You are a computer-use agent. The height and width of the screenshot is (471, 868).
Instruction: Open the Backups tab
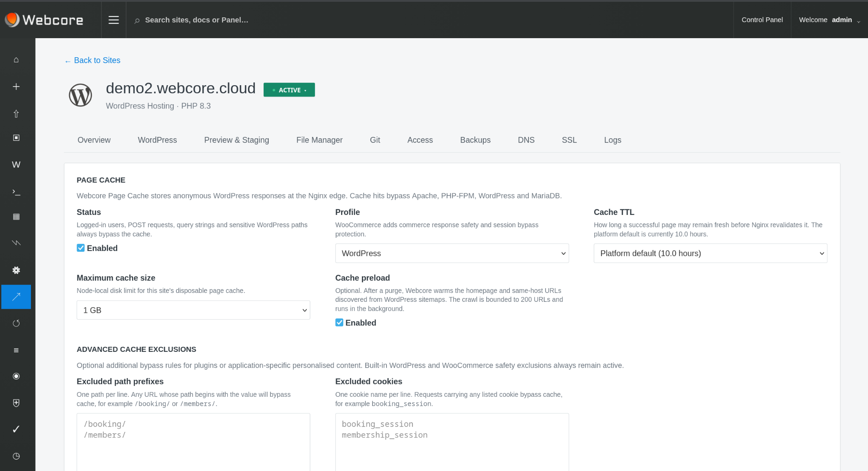476,140
